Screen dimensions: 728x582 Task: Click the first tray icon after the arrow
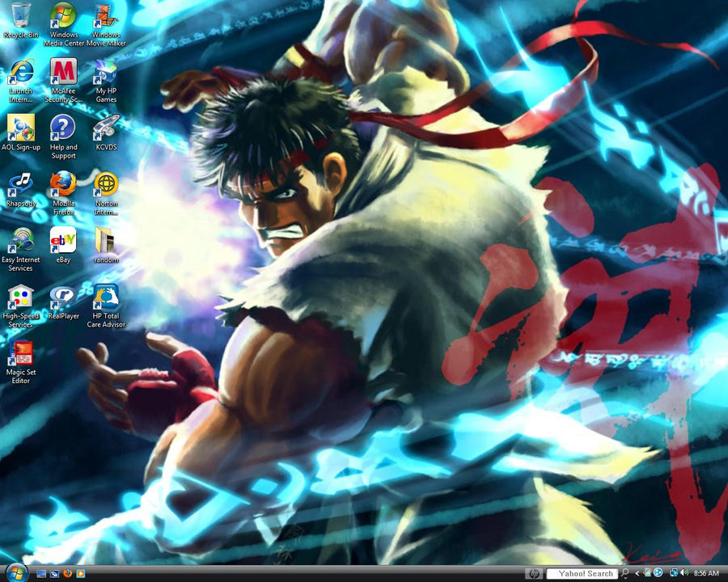pos(647,573)
